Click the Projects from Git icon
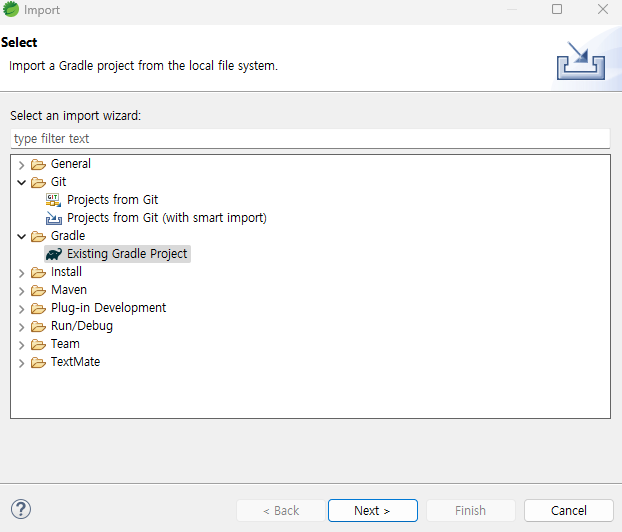Screen dimensions: 622x532 pos(53,200)
